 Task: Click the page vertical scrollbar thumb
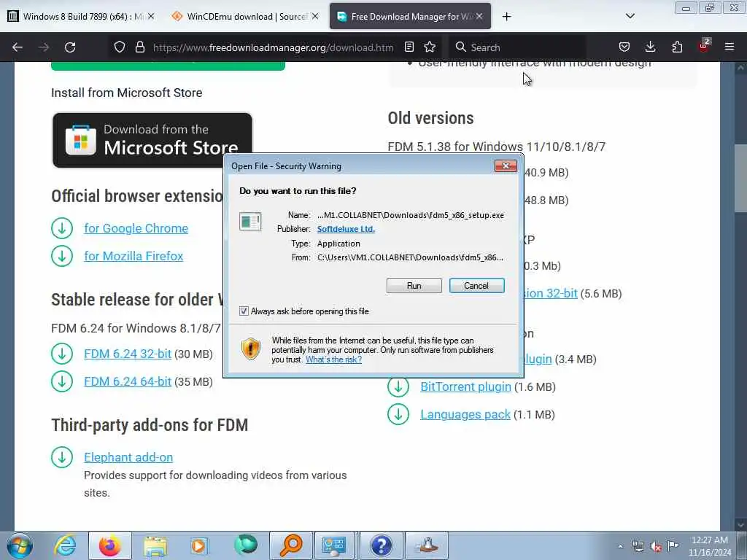(x=740, y=178)
